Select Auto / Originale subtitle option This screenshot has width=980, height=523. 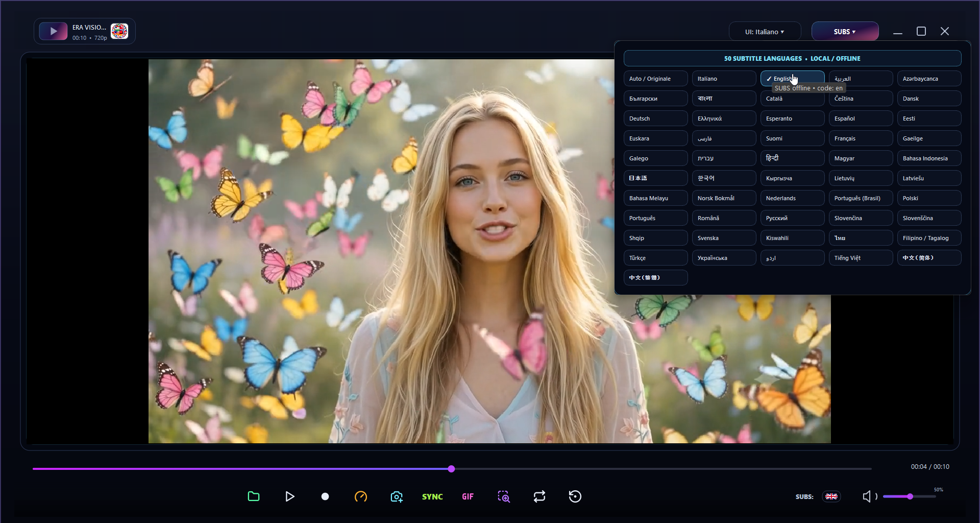pyautogui.click(x=655, y=79)
